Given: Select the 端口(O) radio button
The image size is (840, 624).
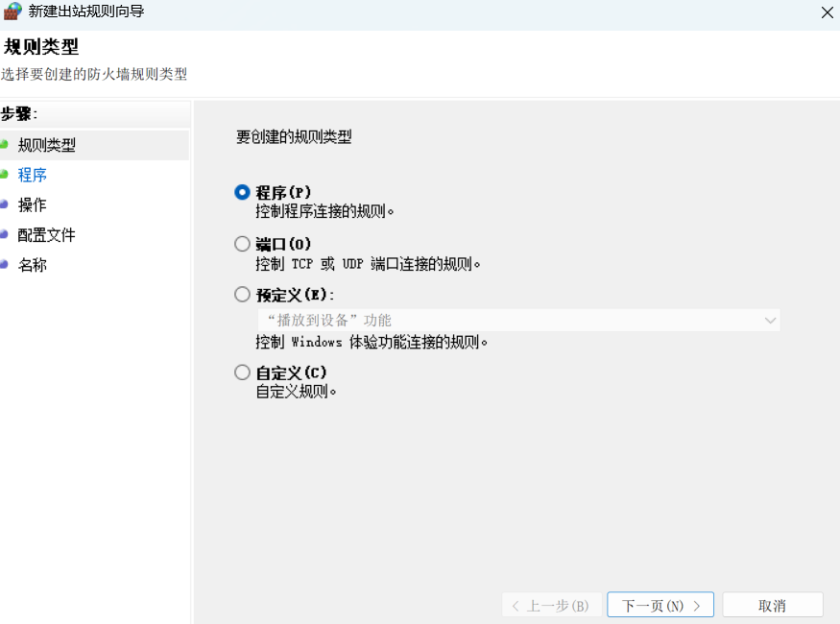Looking at the screenshot, I should click(242, 244).
